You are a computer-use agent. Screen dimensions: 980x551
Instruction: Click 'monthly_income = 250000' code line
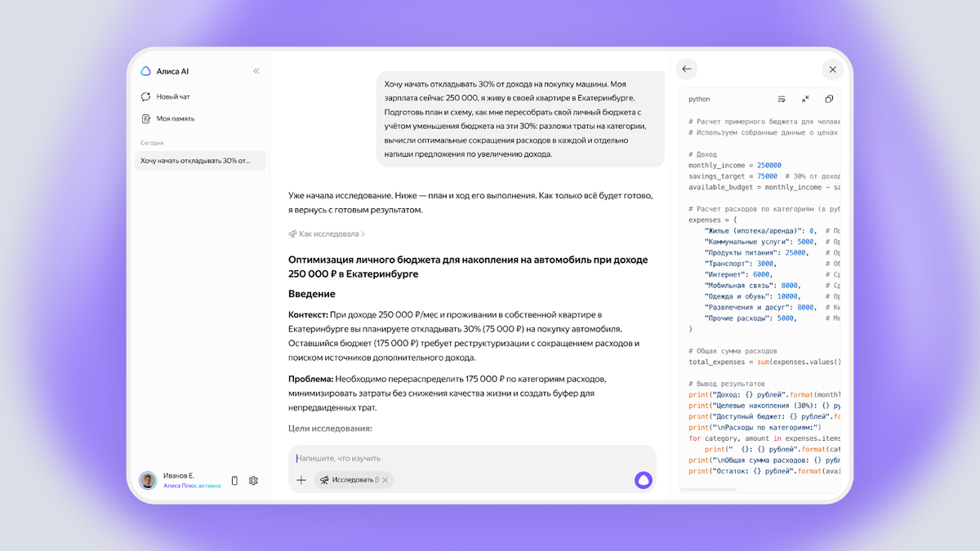click(x=735, y=165)
